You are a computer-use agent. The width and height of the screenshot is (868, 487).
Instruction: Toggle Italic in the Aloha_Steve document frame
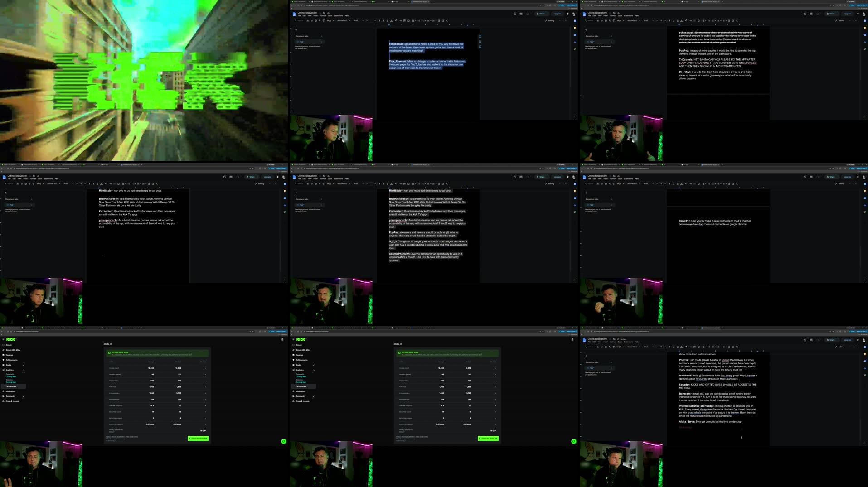[674, 347]
